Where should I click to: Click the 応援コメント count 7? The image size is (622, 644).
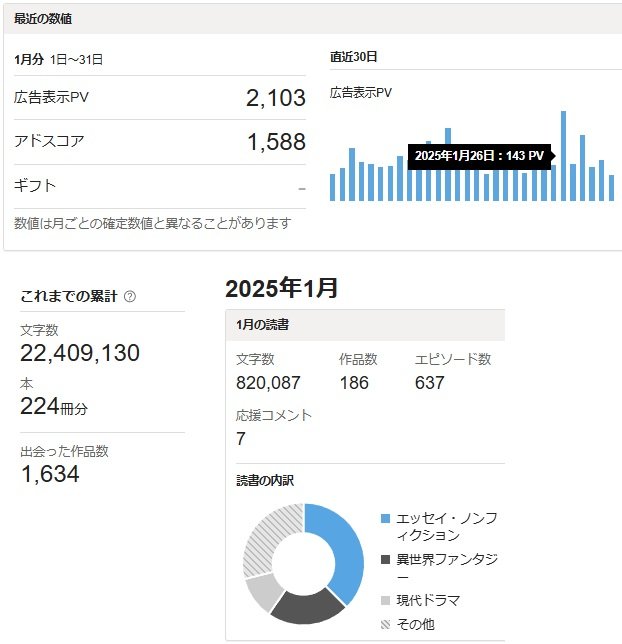point(241,438)
